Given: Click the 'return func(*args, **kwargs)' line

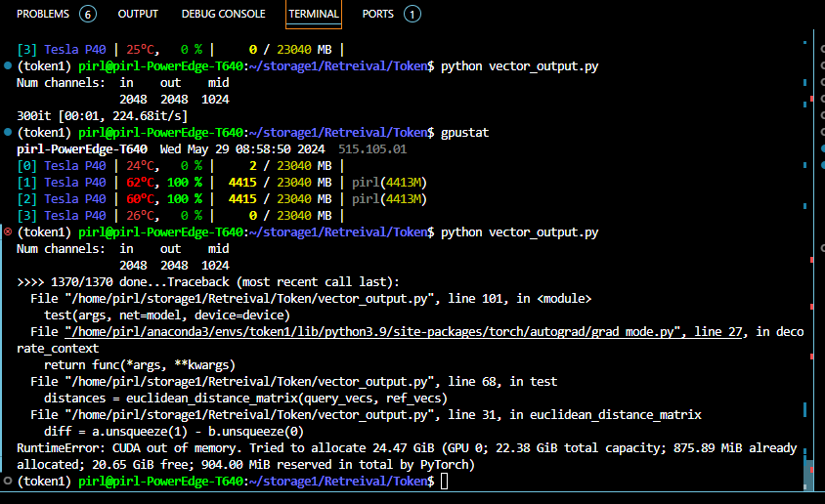Looking at the screenshot, I should point(140,364).
